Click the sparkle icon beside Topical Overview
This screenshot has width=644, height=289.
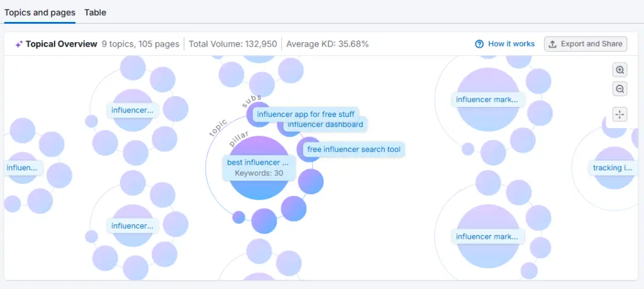pyautogui.click(x=19, y=44)
